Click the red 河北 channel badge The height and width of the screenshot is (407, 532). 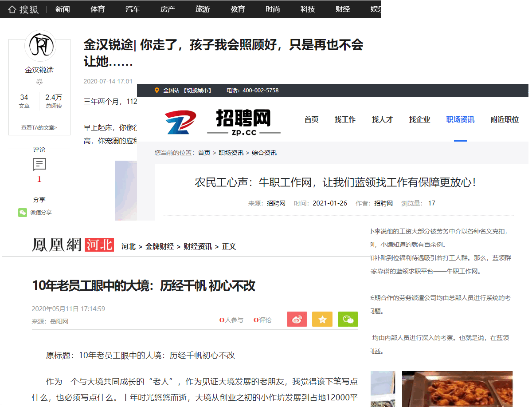coord(99,245)
